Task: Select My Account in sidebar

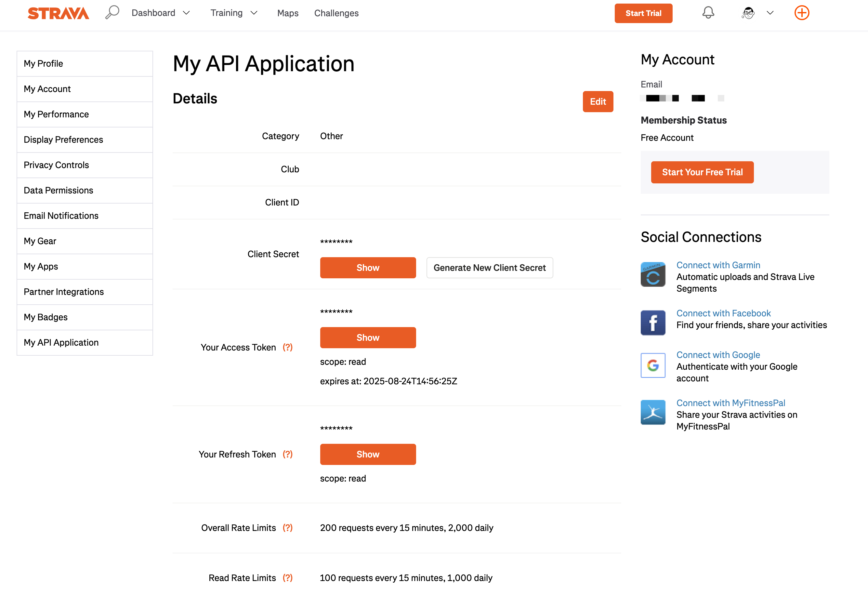Action: (85, 89)
